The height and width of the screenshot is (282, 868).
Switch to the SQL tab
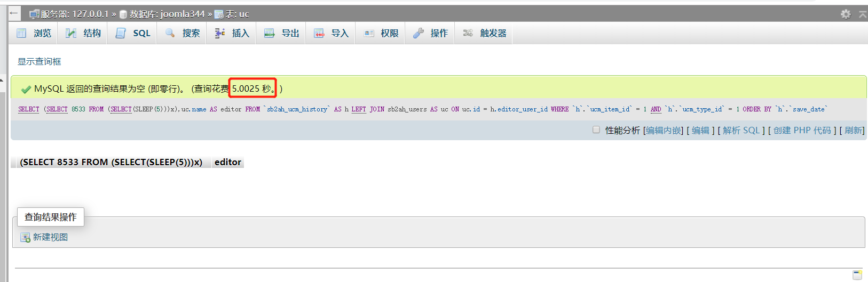(x=133, y=33)
